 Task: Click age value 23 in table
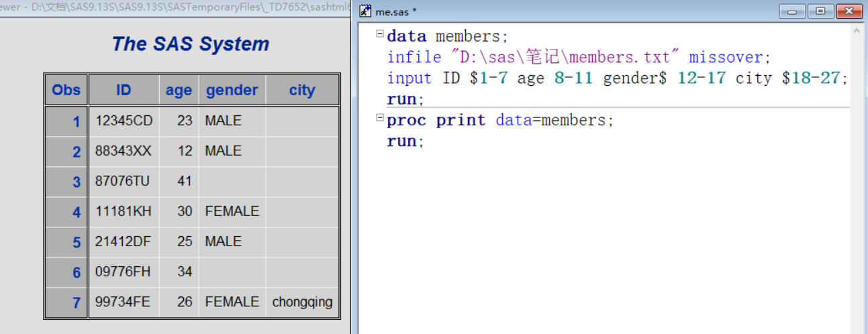pyautogui.click(x=179, y=121)
